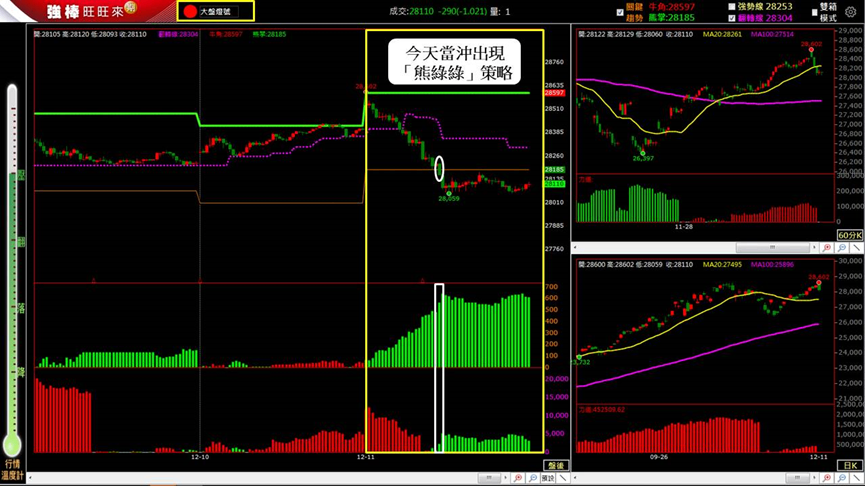Click the 12-10 date label on main chart
Screen dimensions: 865x486
(x=200, y=457)
